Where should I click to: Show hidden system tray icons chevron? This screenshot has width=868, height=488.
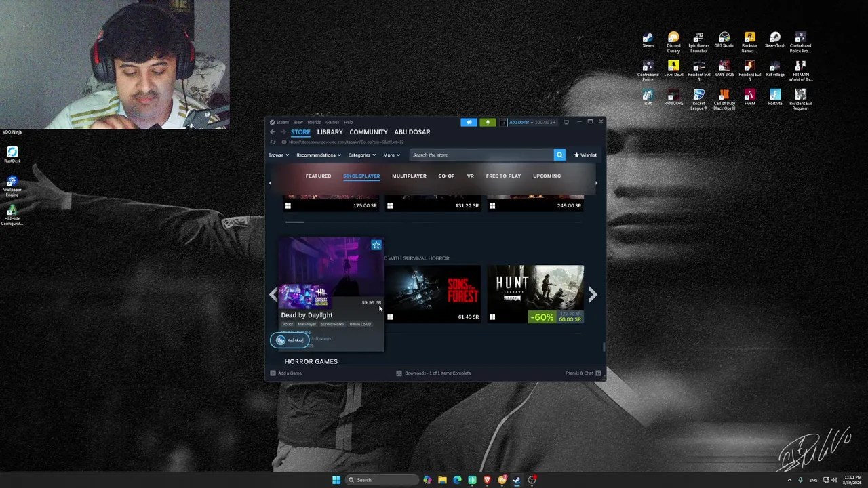pos(789,480)
